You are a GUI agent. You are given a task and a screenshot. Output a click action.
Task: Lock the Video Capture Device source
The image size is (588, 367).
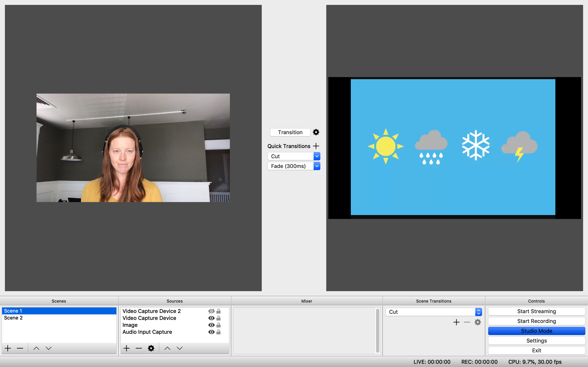pyautogui.click(x=218, y=318)
